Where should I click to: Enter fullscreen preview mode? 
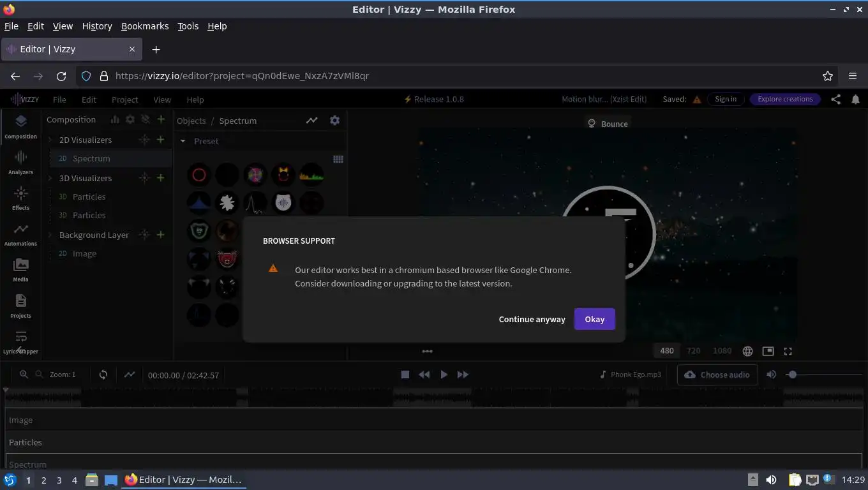(x=788, y=351)
